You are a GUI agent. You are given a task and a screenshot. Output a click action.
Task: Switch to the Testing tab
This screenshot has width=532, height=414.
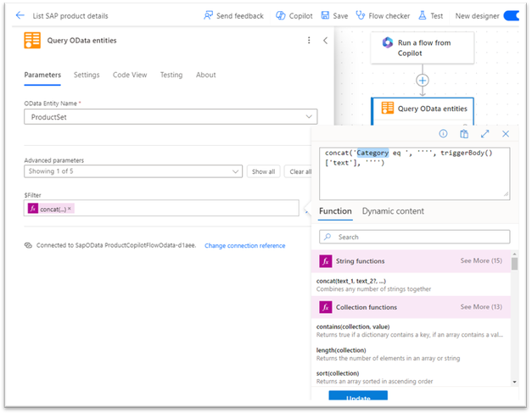(171, 75)
